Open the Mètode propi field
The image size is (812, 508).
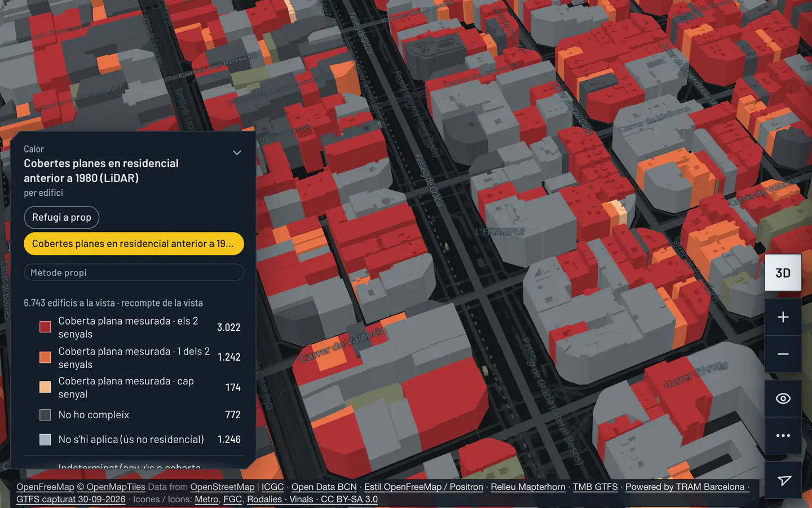(x=134, y=272)
